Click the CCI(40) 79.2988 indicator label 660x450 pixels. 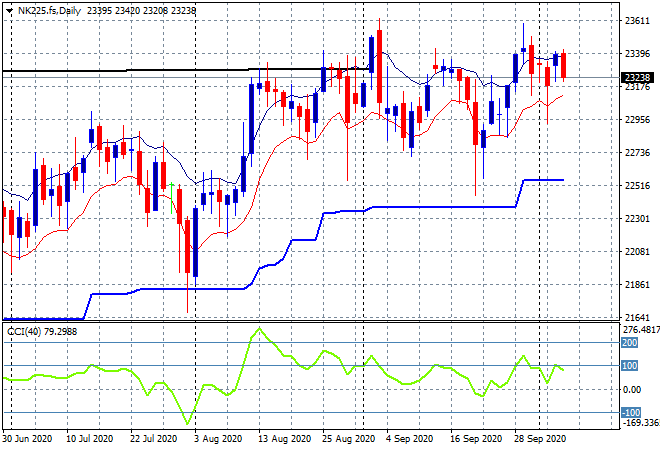click(x=42, y=332)
